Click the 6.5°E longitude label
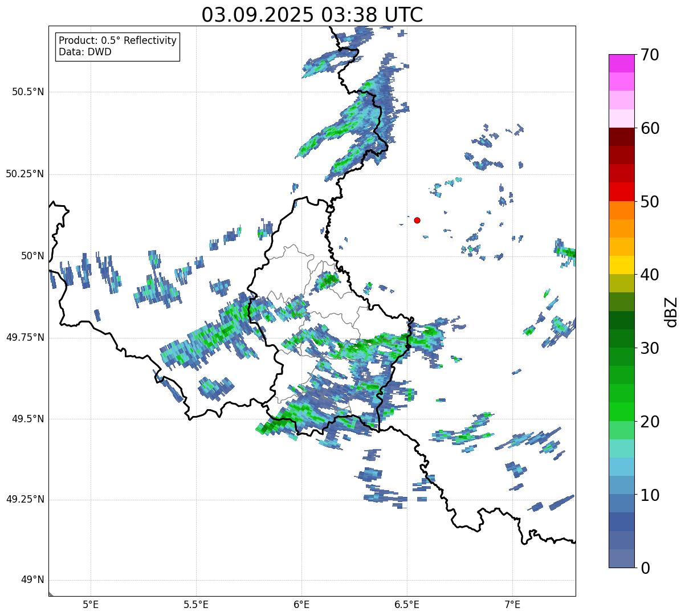Viewport: 685px width, 616px height. pyautogui.click(x=407, y=604)
